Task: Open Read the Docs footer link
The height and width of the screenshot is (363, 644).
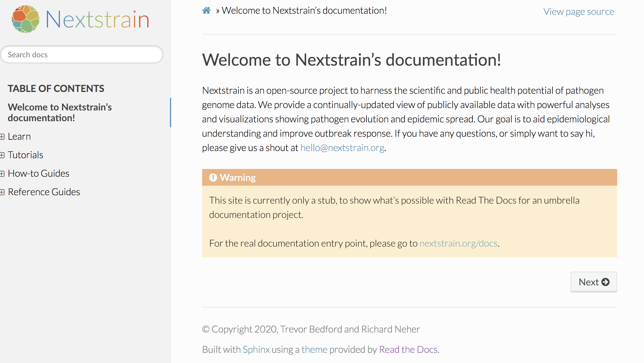Action: (408, 349)
